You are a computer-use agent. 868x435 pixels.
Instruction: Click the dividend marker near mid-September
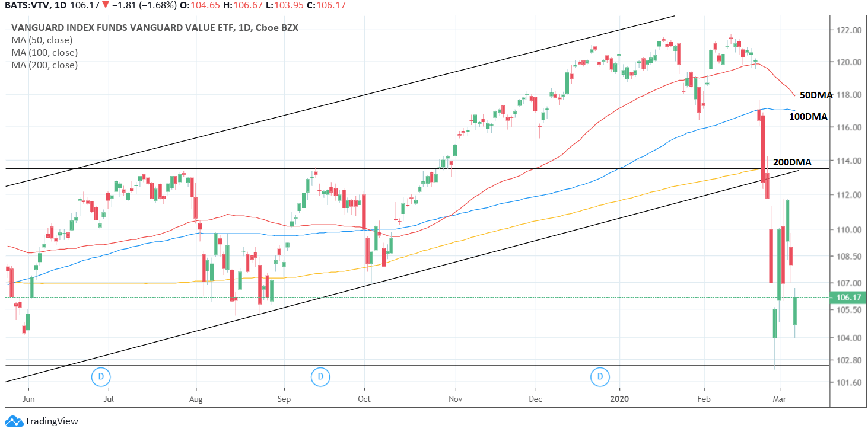tap(320, 376)
